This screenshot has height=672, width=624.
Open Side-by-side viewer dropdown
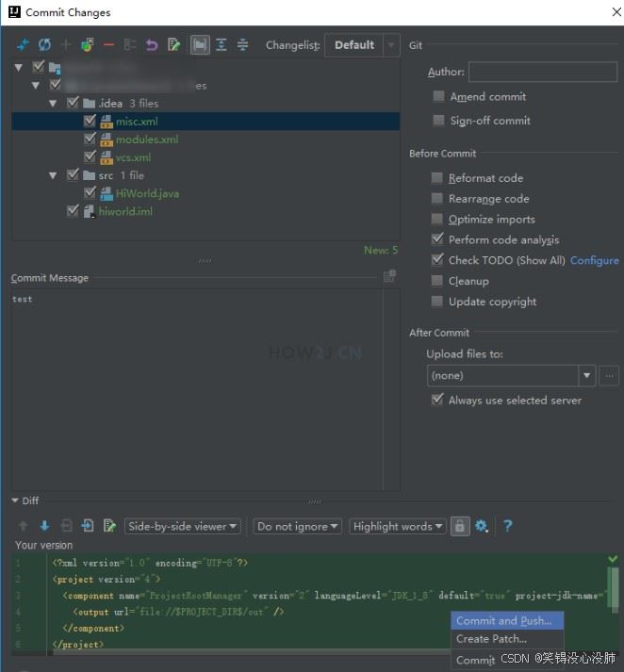pyautogui.click(x=183, y=526)
